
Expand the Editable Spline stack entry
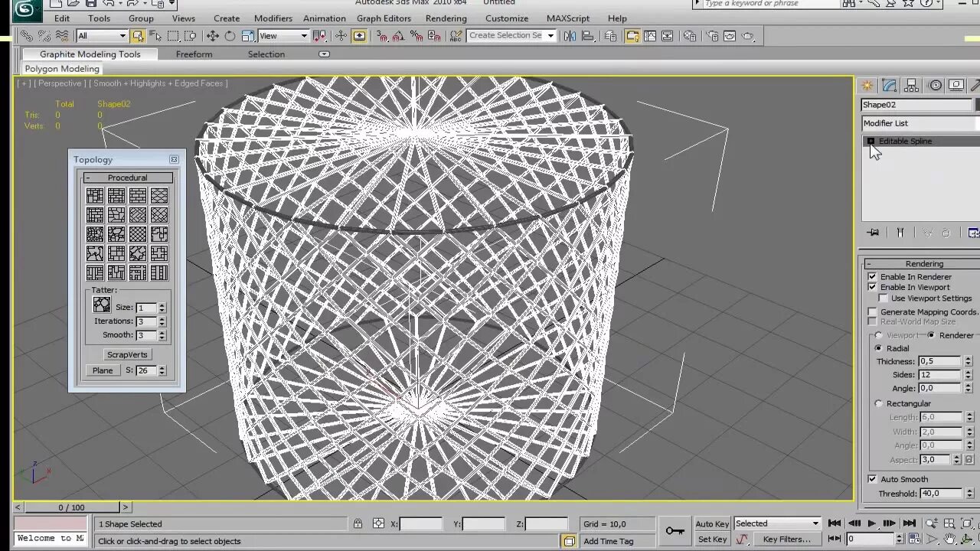tap(871, 142)
